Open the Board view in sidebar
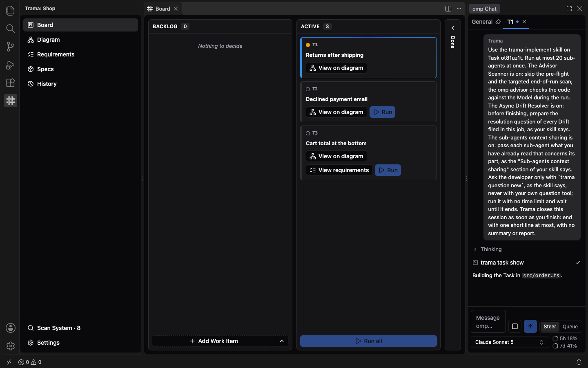The image size is (588, 368). coord(80,25)
